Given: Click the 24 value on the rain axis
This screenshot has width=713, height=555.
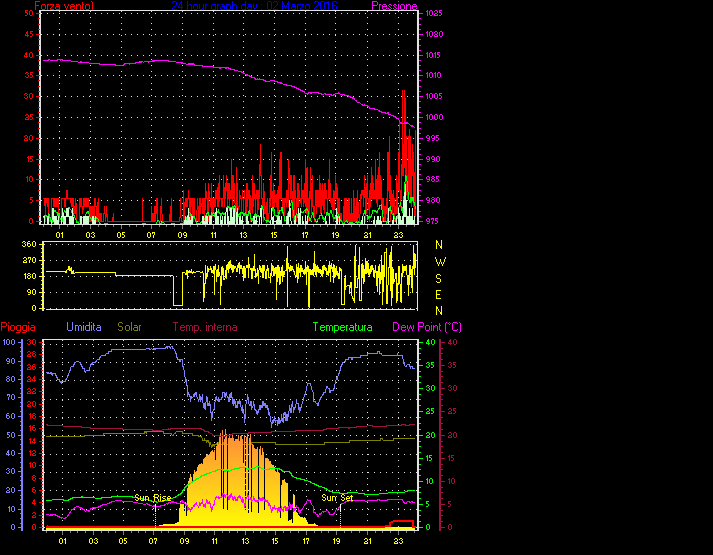Looking at the screenshot, I should click(32, 379).
